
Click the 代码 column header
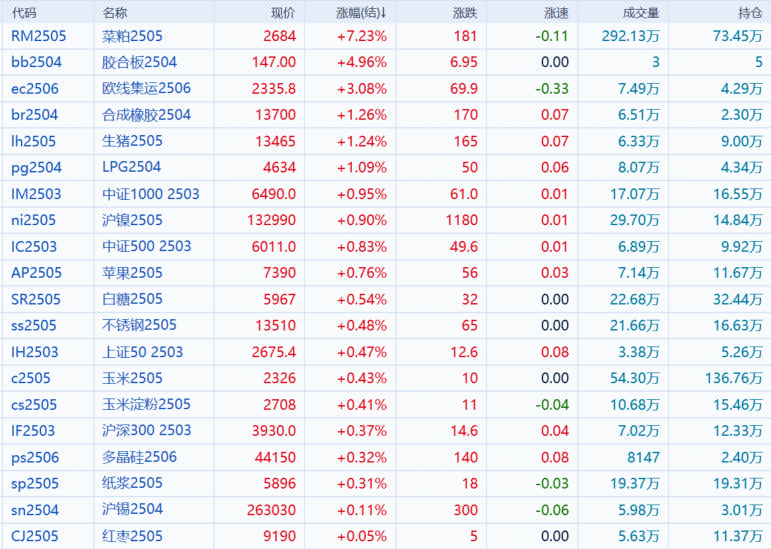[x=24, y=13]
